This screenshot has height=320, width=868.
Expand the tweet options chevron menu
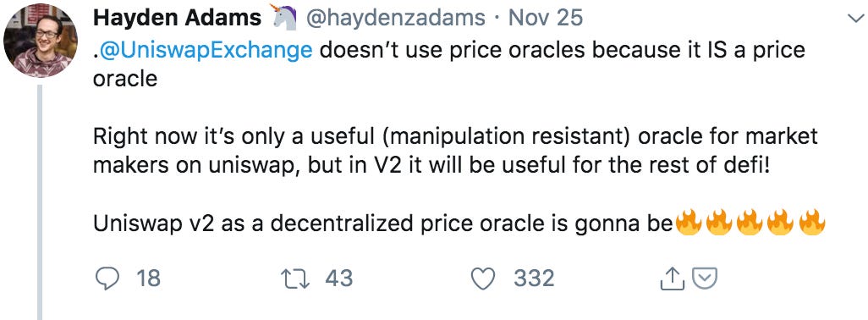tap(855, 19)
